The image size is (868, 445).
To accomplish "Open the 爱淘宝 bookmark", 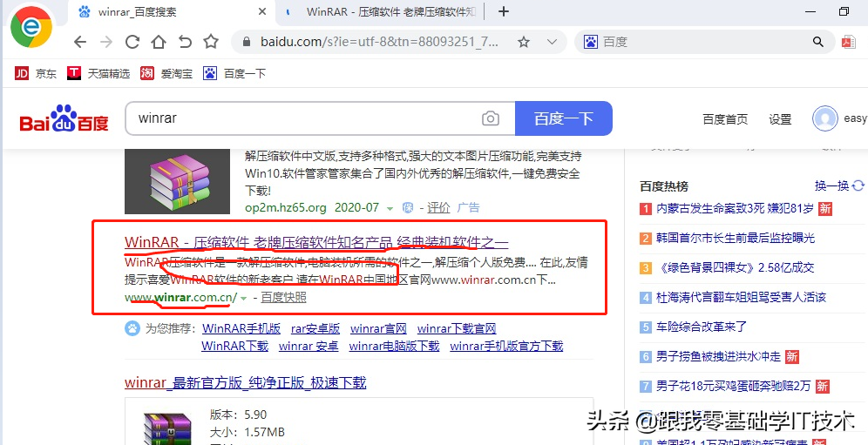I will tap(166, 73).
